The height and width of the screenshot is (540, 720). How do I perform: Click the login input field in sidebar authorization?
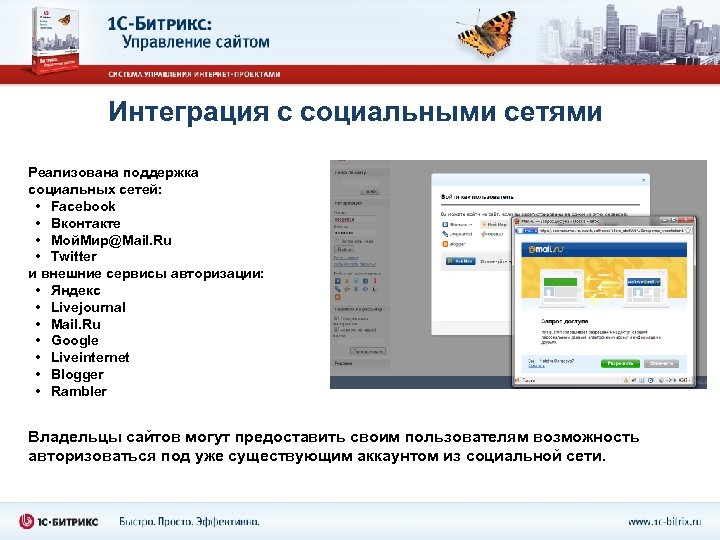(355, 219)
